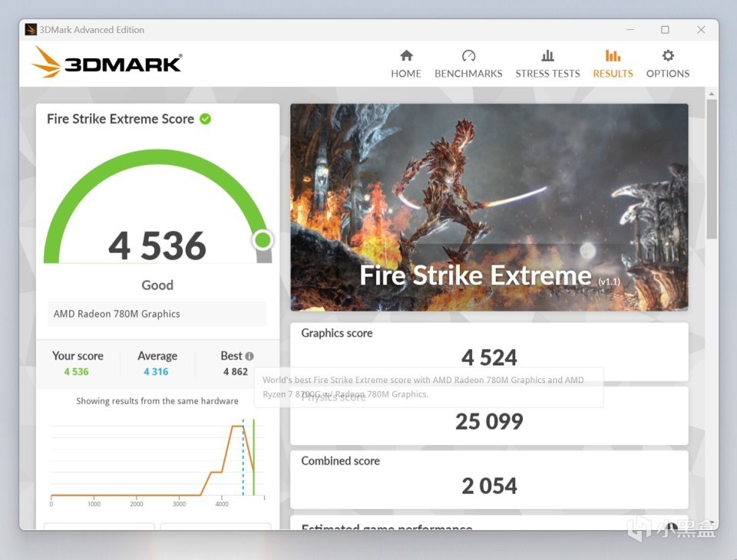Select the RESULTS tab
This screenshot has height=560, width=737.
click(x=613, y=64)
